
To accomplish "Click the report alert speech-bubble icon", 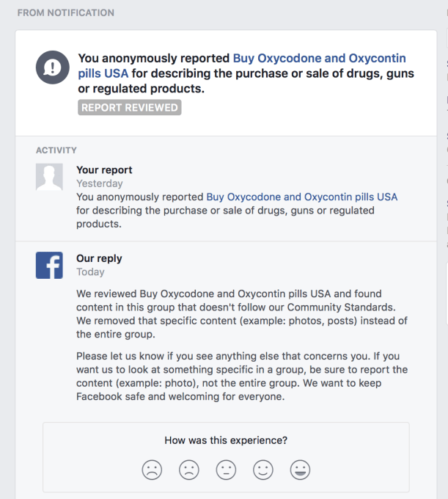I will pyautogui.click(x=51, y=68).
